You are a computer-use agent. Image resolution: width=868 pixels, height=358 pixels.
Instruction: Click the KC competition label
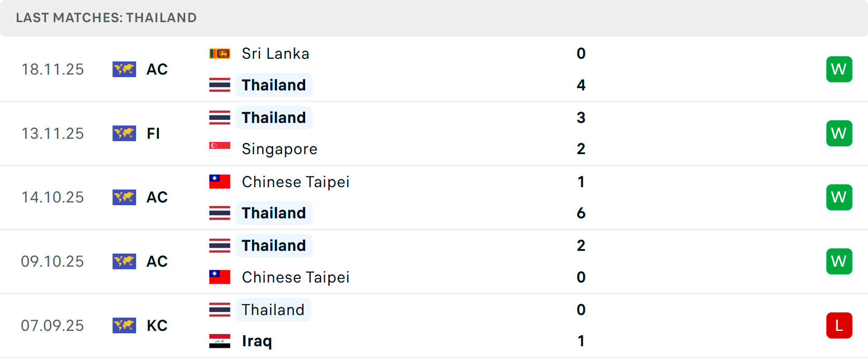[157, 325]
